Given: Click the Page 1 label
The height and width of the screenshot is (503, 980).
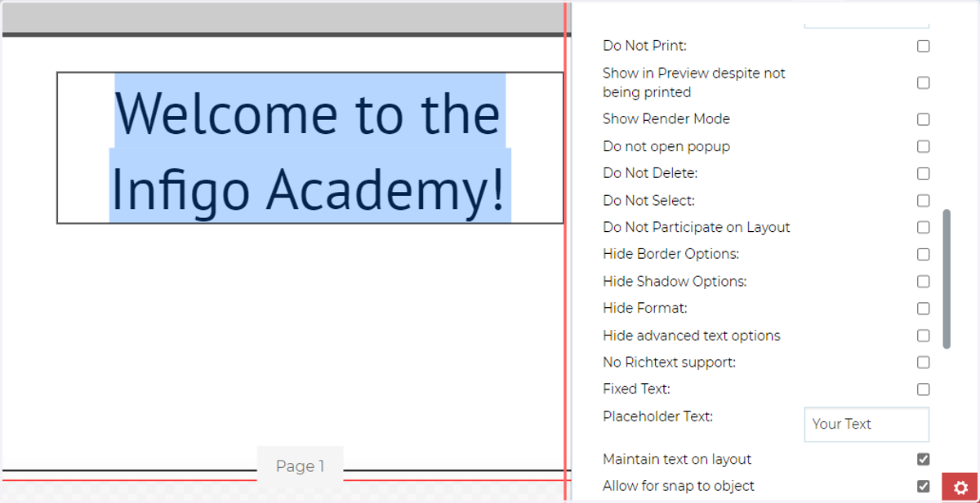Looking at the screenshot, I should [300, 466].
